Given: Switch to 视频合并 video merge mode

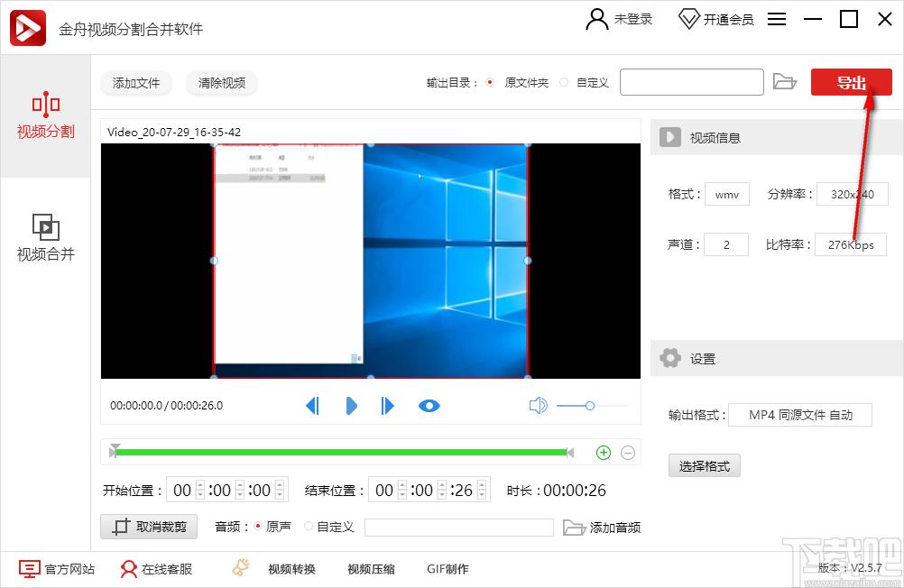Looking at the screenshot, I should coord(45,237).
